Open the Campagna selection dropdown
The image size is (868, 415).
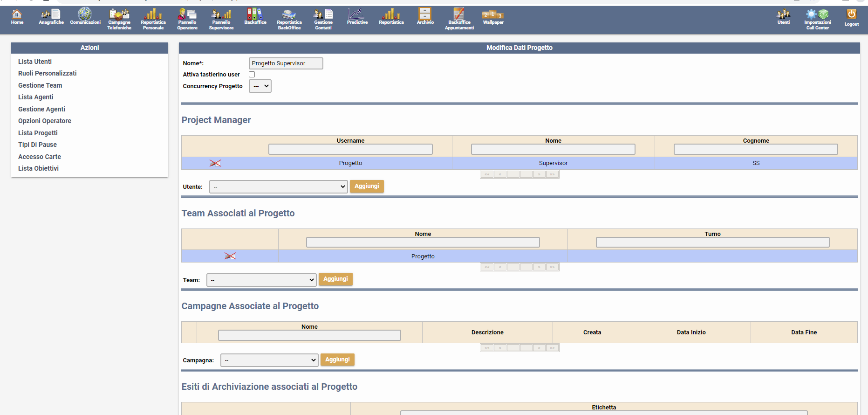pyautogui.click(x=269, y=360)
